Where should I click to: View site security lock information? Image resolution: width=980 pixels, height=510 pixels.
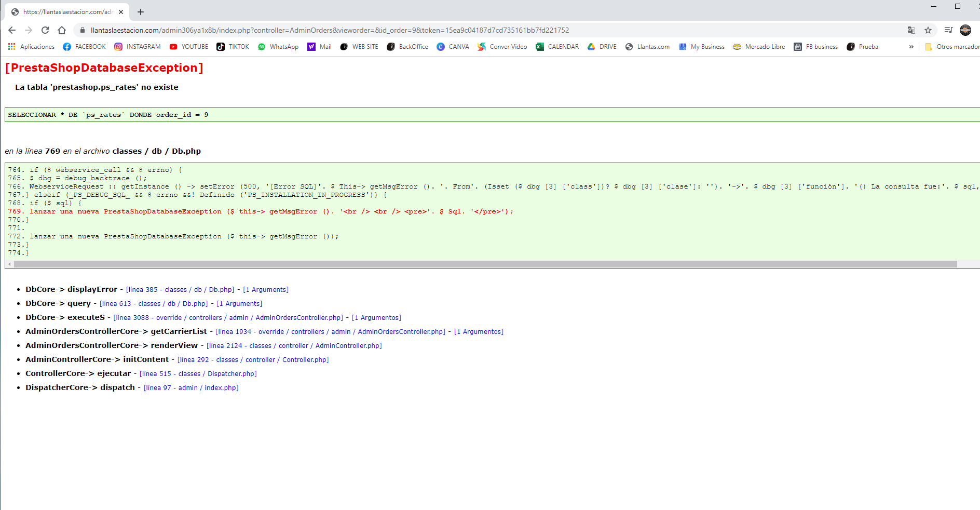click(82, 30)
